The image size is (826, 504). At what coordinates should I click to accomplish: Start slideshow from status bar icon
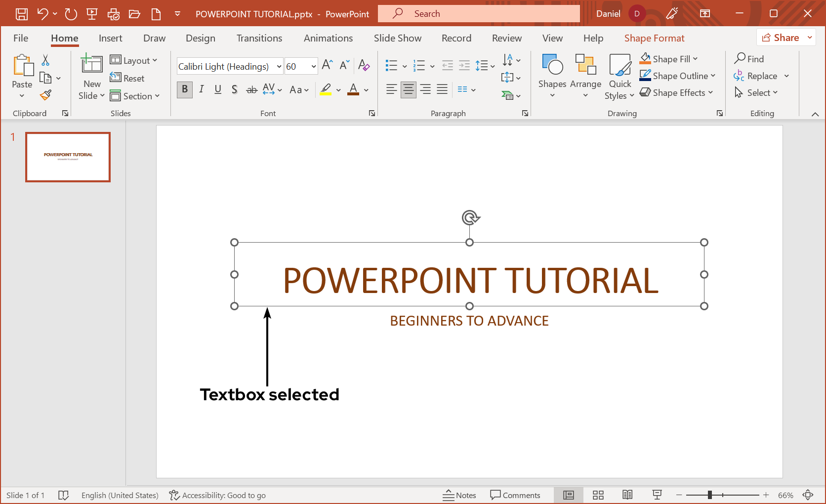pyautogui.click(x=657, y=495)
